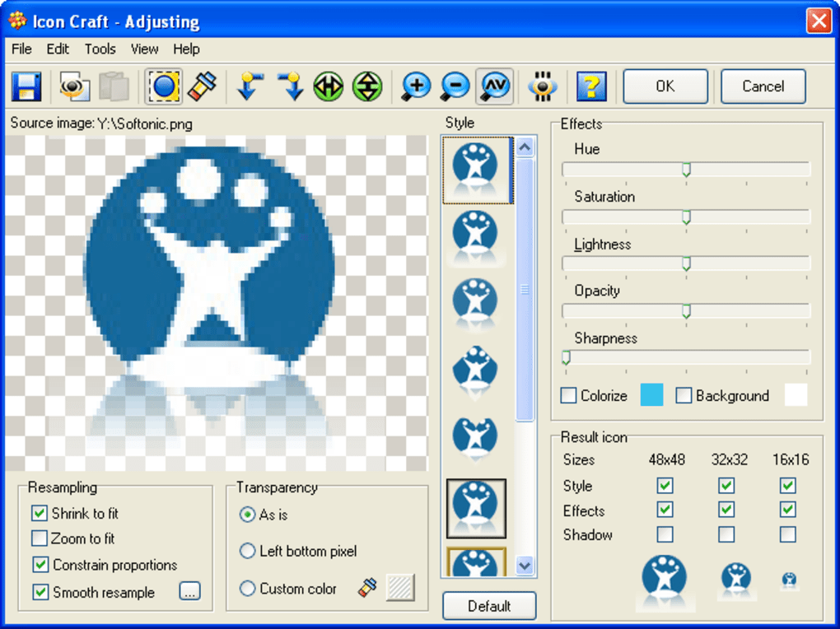Zoom in on the source image
Screen dimensions: 840x629
click(x=416, y=86)
